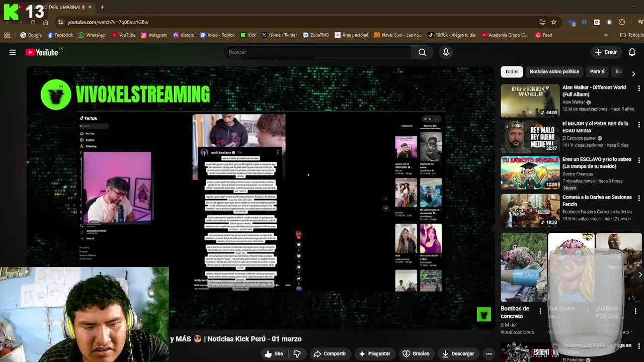Open the Novel Cool bookmark
The height and width of the screenshot is (362, 644).
click(x=397, y=35)
